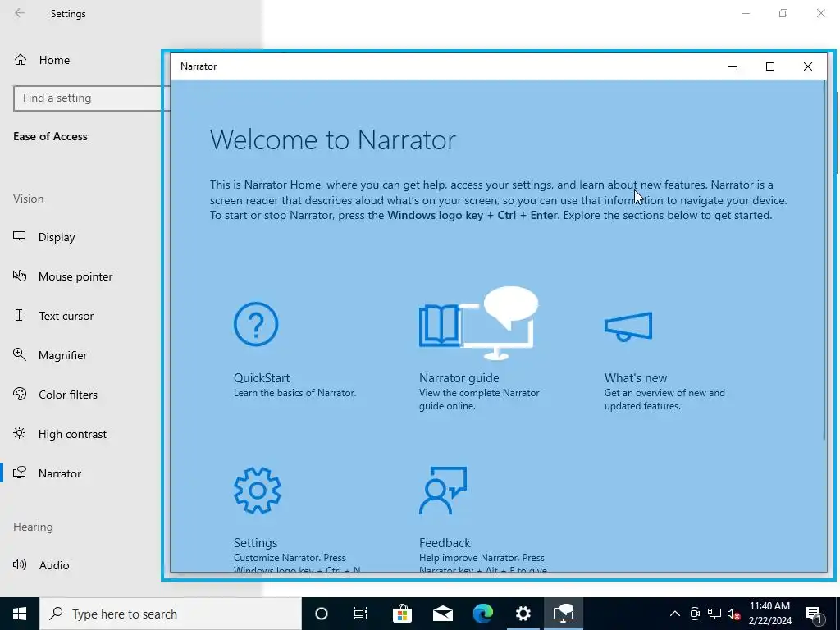Click the Narrator guide heading link

(459, 377)
